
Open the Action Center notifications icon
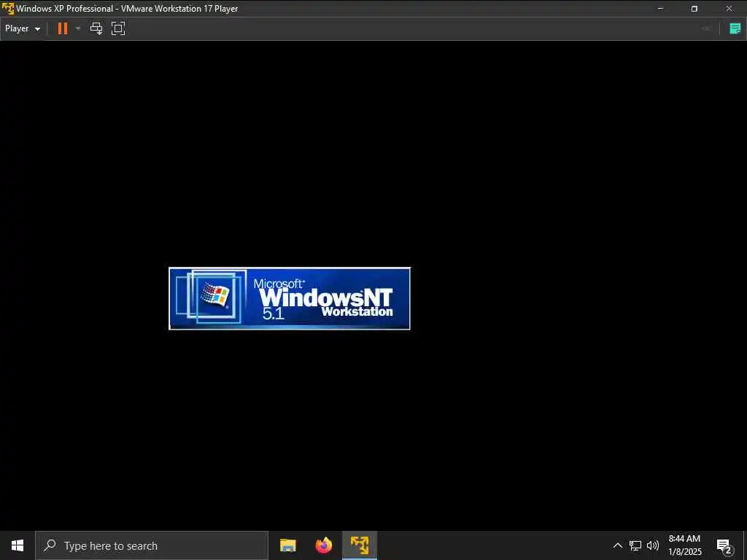(724, 546)
